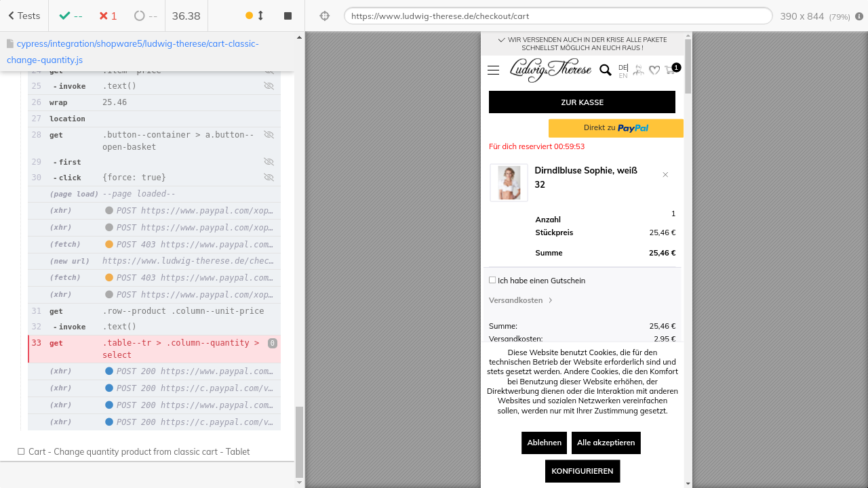The width and height of the screenshot is (868, 488).
Task: Click the command log vertical scrollbar
Action: coord(300,441)
